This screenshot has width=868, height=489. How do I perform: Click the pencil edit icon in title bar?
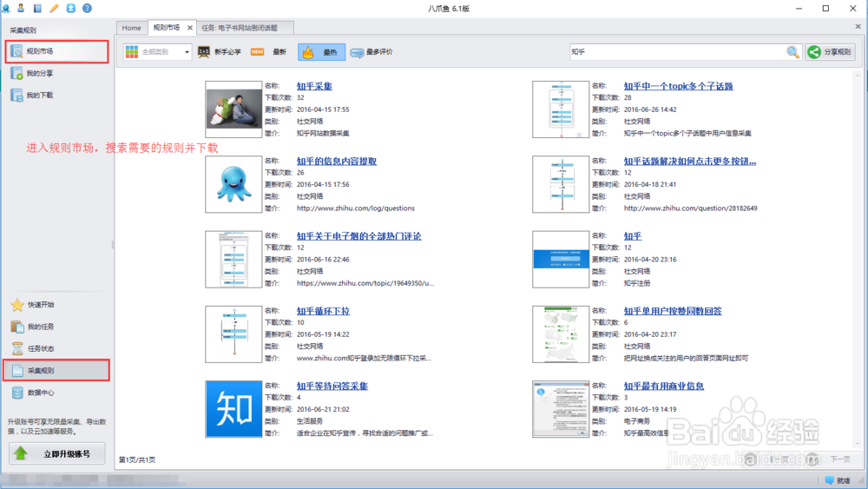click(54, 8)
